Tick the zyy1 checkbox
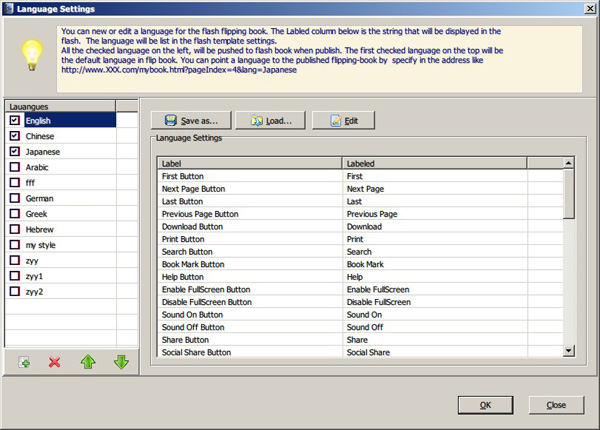Image resolution: width=600 pixels, height=430 pixels. (15, 276)
